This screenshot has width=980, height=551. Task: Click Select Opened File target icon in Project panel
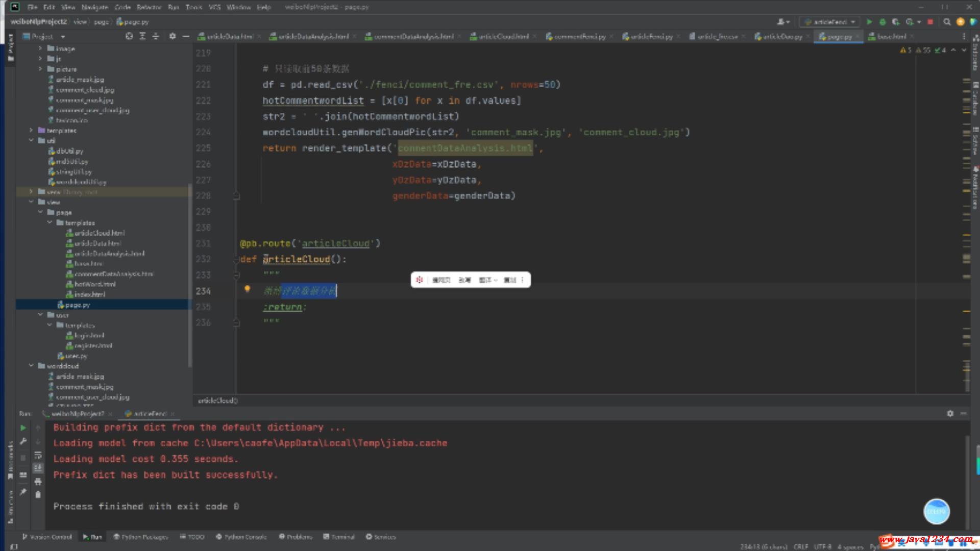click(129, 36)
